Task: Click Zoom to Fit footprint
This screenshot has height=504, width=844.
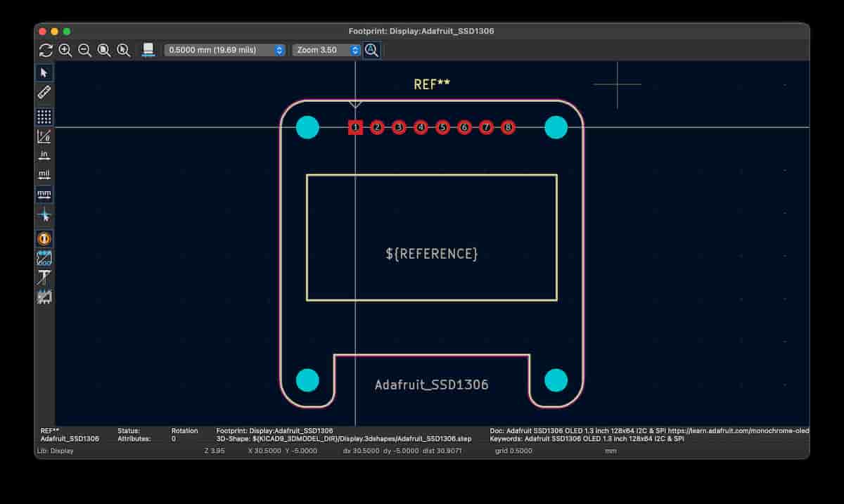Action: [x=104, y=50]
